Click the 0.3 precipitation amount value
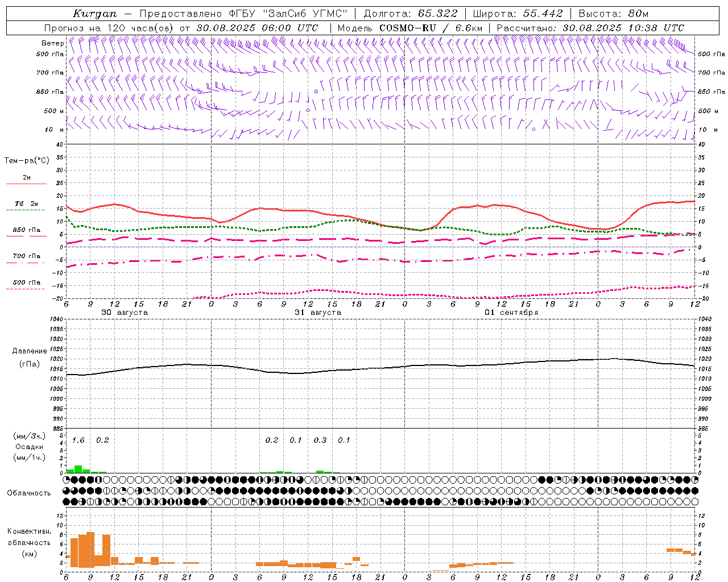Screen dimensions: 728x582 [x=320, y=440]
